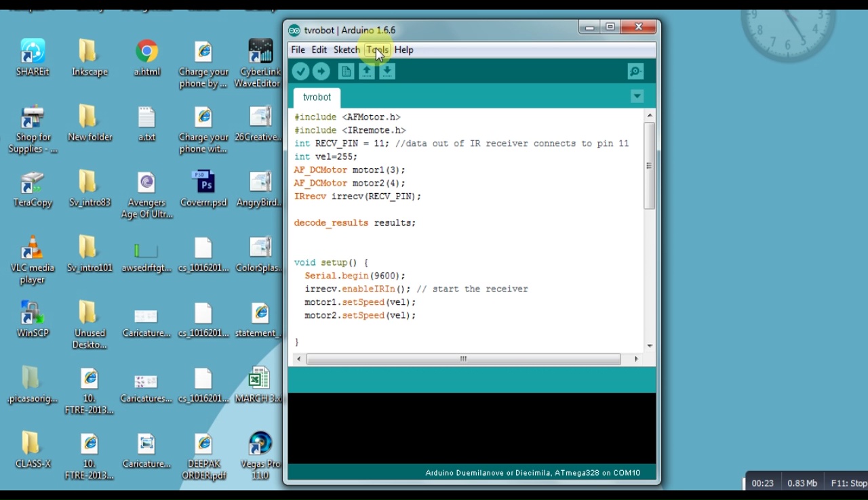Select the a.html Chrome file icon
868x500 pixels.
(146, 58)
